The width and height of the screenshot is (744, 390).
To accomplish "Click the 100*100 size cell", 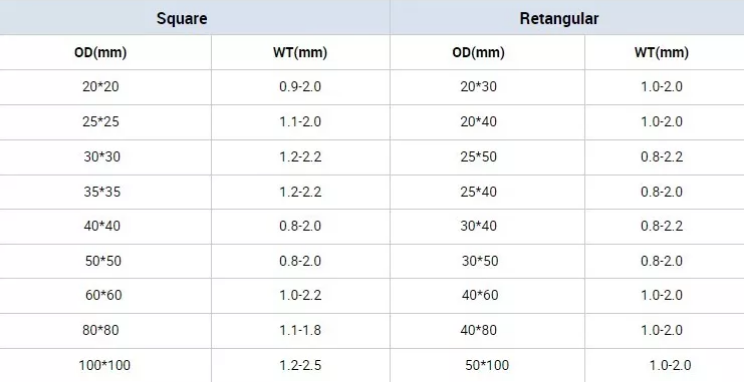I will click(104, 365).
